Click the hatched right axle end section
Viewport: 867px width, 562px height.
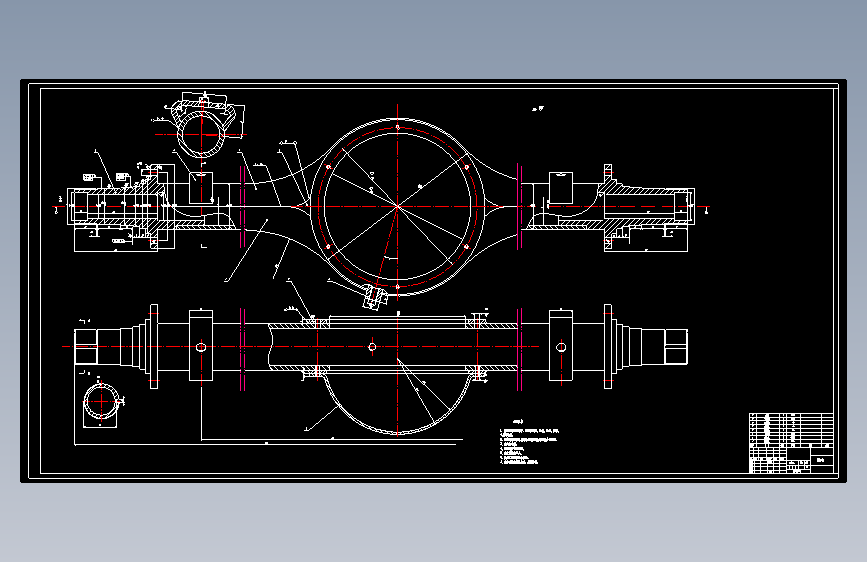(x=647, y=207)
